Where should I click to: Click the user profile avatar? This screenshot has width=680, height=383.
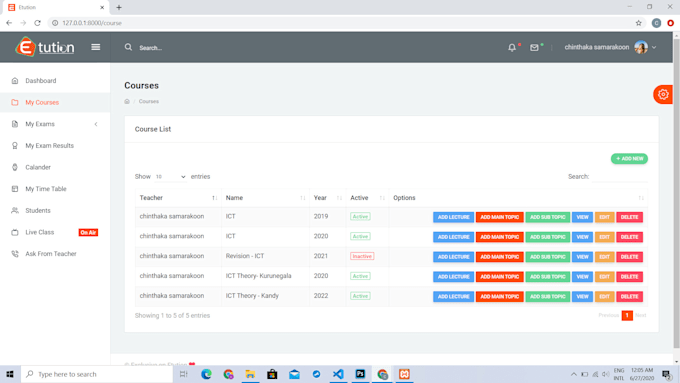(x=641, y=47)
